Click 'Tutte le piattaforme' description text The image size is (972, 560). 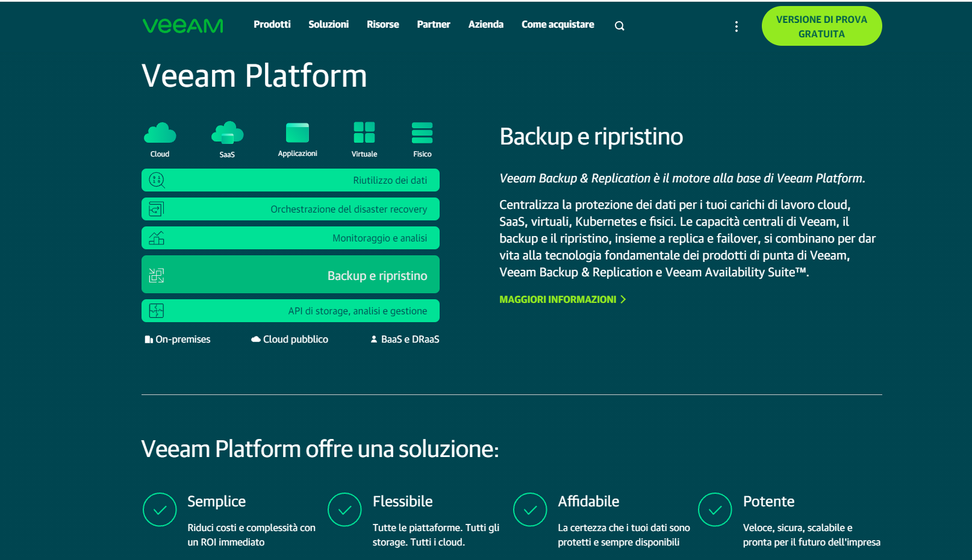coord(436,535)
